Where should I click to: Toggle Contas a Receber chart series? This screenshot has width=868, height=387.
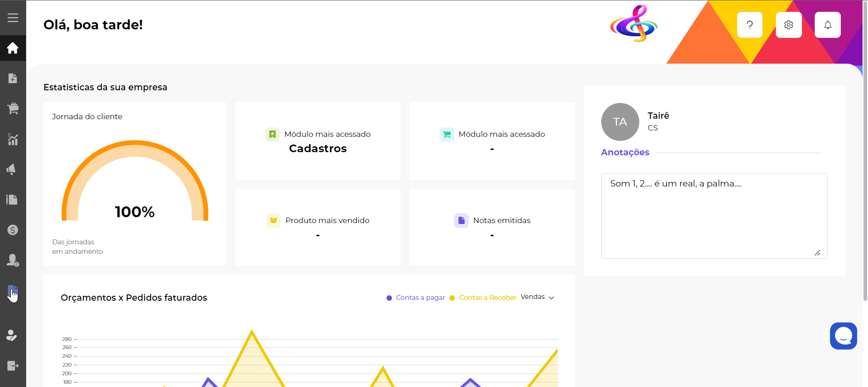pos(483,298)
